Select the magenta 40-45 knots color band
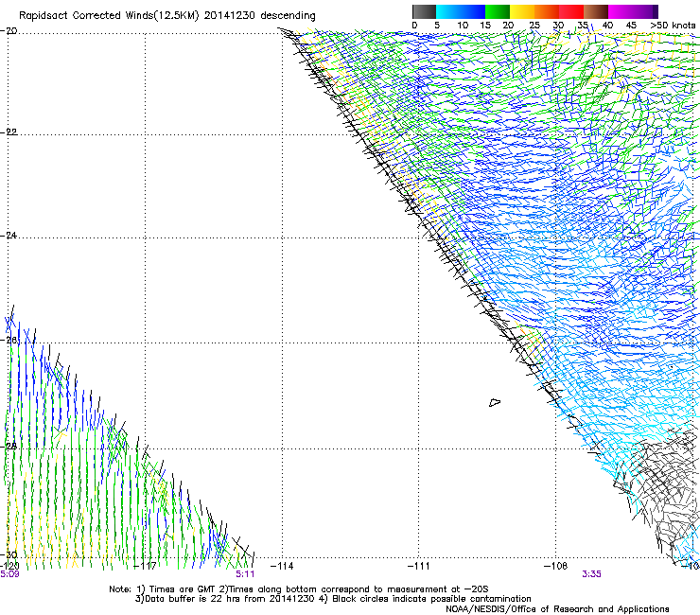The height and width of the screenshot is (615, 700). [621, 11]
